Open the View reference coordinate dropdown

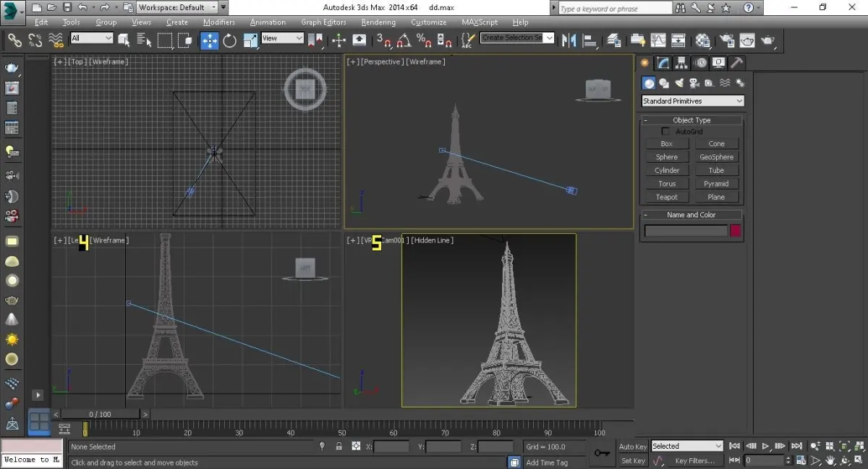coord(283,38)
